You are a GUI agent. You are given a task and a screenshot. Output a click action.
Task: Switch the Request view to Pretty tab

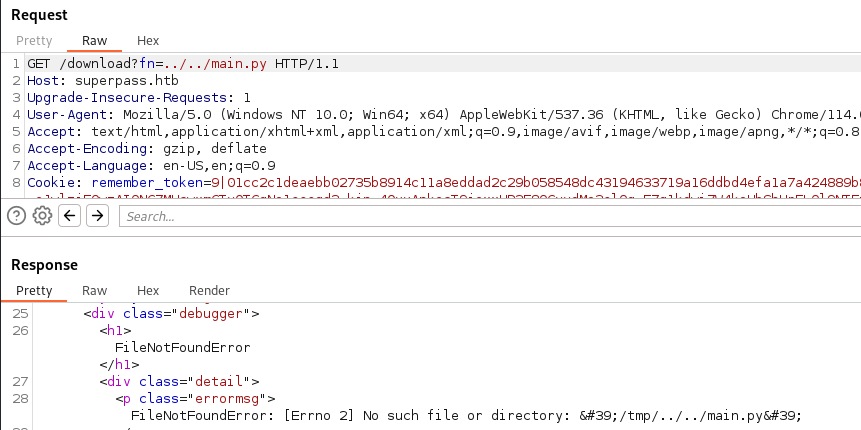pyautogui.click(x=33, y=41)
